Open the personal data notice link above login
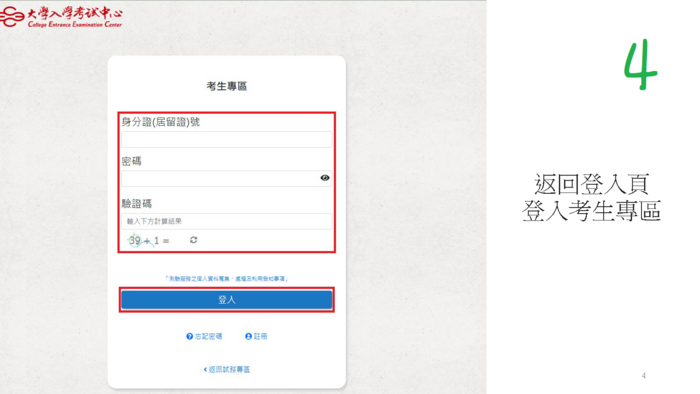This screenshot has height=394, width=700. pos(227,278)
